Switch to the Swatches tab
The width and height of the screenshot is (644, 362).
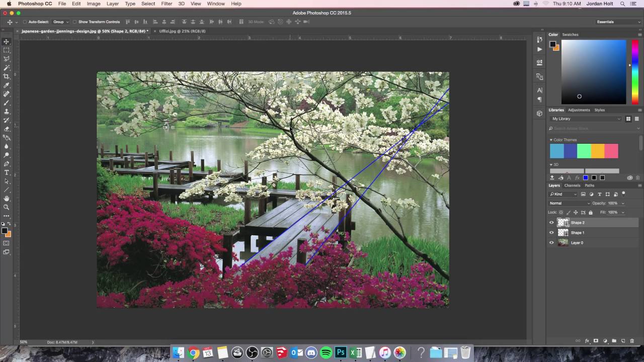570,35
